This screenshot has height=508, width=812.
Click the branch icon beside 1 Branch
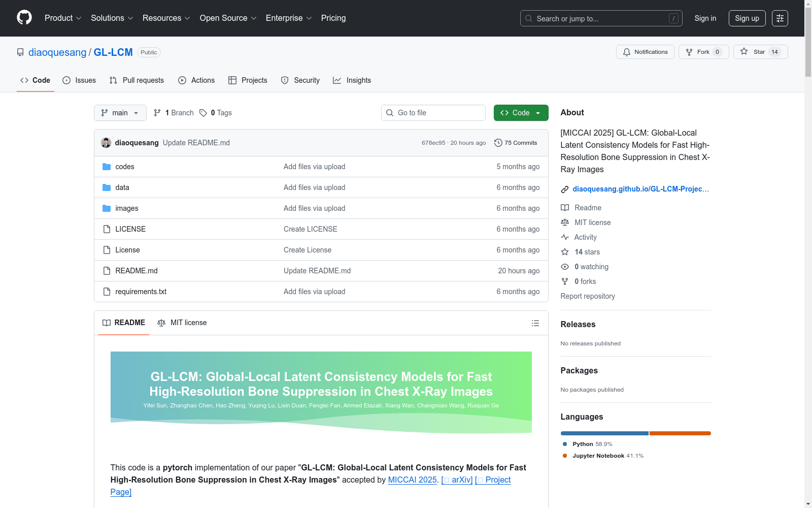(157, 113)
